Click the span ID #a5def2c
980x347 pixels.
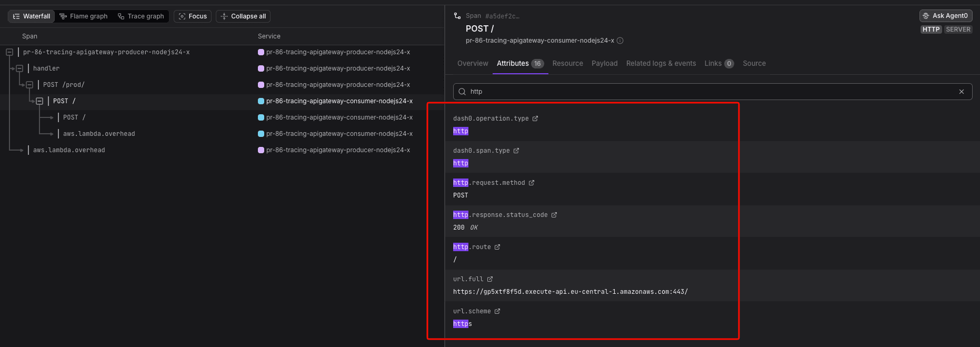502,16
